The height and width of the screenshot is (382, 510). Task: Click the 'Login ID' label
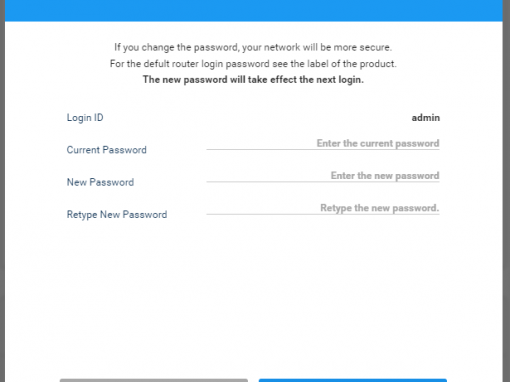85,118
